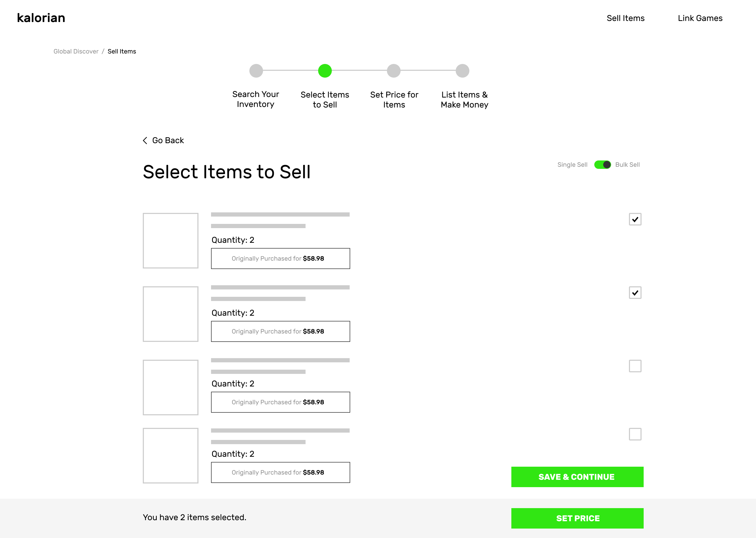Check the third item's selection checkbox

(x=635, y=366)
